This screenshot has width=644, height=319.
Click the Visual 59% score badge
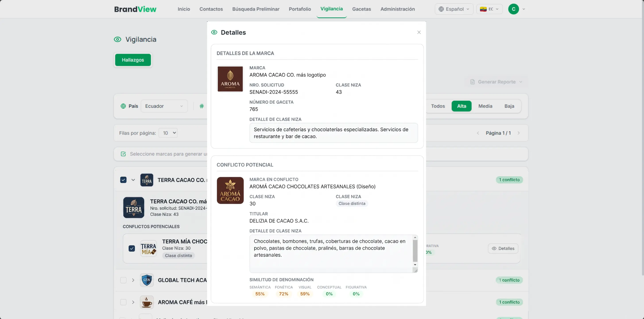(x=305, y=294)
